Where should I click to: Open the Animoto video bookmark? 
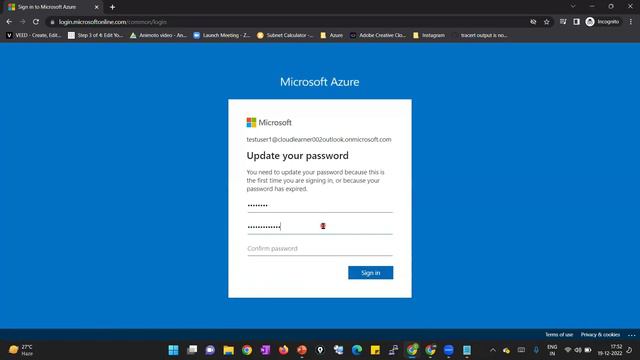pos(158,36)
